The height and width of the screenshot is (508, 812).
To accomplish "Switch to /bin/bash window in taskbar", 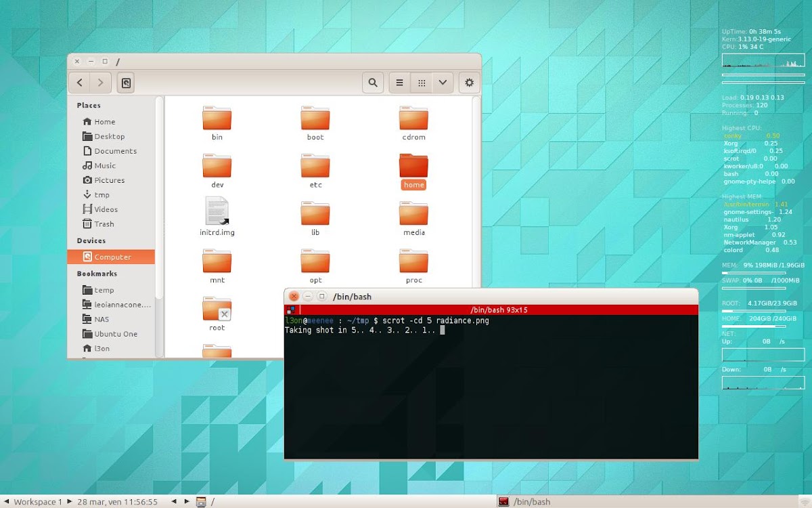I will [524, 502].
